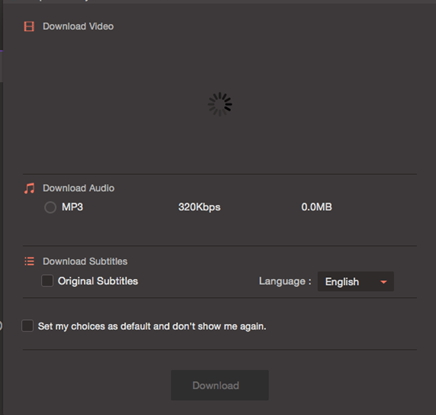Click the 0.0MB file size label
436x415 pixels.
317,207
